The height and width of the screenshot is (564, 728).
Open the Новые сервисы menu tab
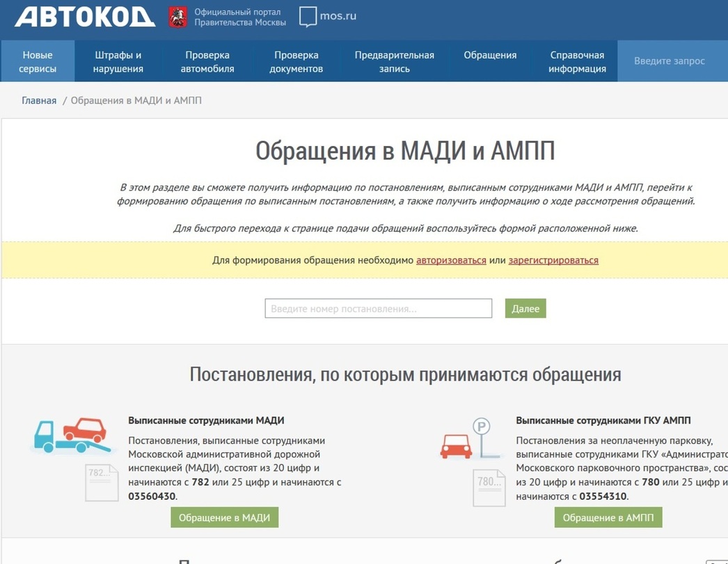click(x=38, y=62)
